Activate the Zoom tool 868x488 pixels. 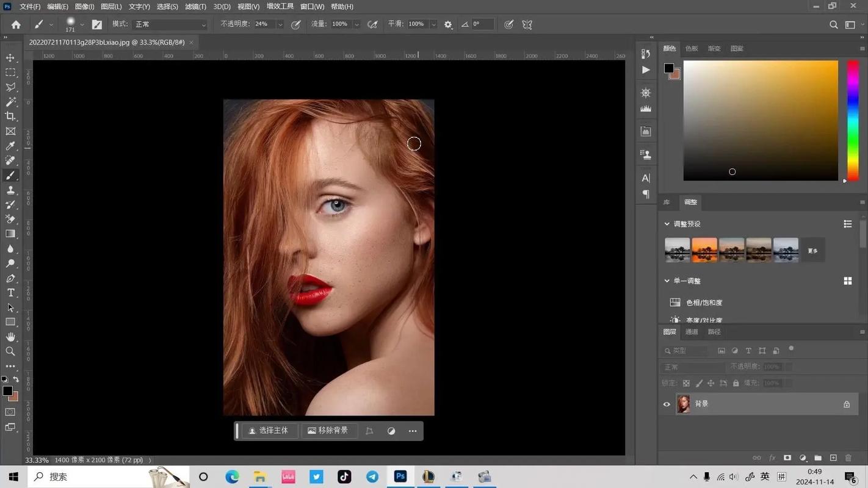click(10, 351)
